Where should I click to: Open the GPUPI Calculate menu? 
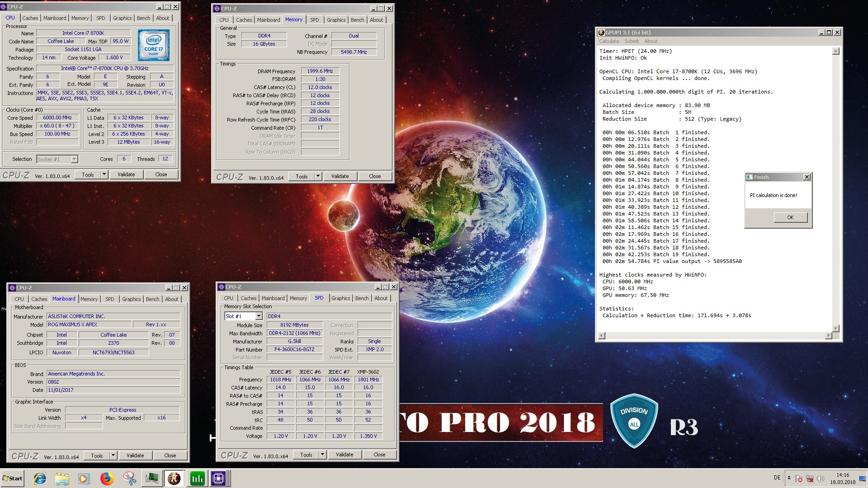coord(609,41)
